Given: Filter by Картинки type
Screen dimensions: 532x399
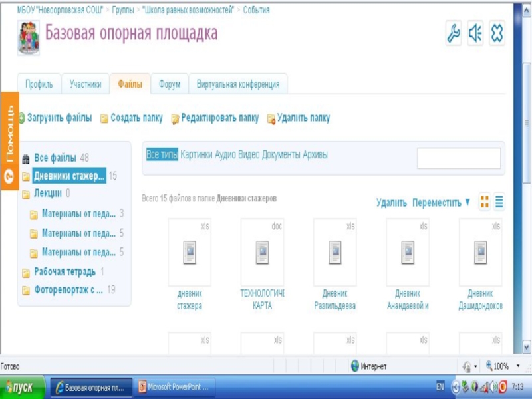Looking at the screenshot, I should pos(196,154).
